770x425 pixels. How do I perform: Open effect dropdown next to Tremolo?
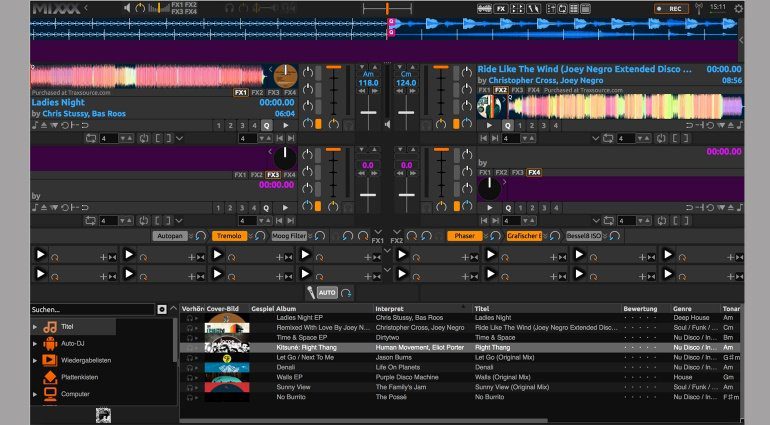pos(252,236)
